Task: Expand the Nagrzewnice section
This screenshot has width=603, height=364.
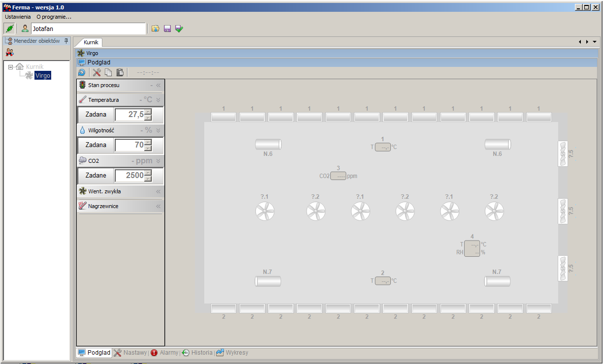Action: tap(159, 206)
